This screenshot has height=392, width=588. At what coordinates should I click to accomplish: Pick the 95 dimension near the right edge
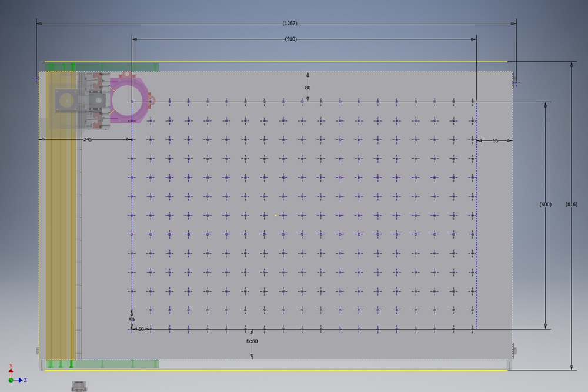click(495, 140)
